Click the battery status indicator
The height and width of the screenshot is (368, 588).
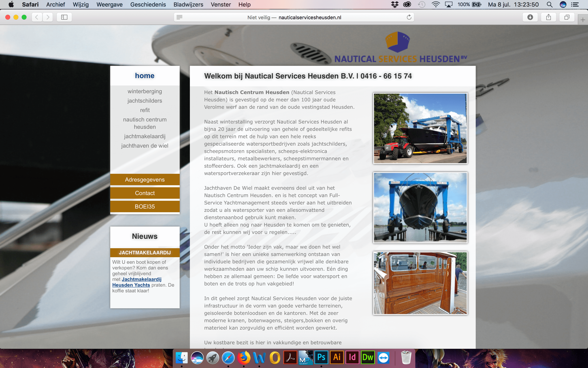469,4
